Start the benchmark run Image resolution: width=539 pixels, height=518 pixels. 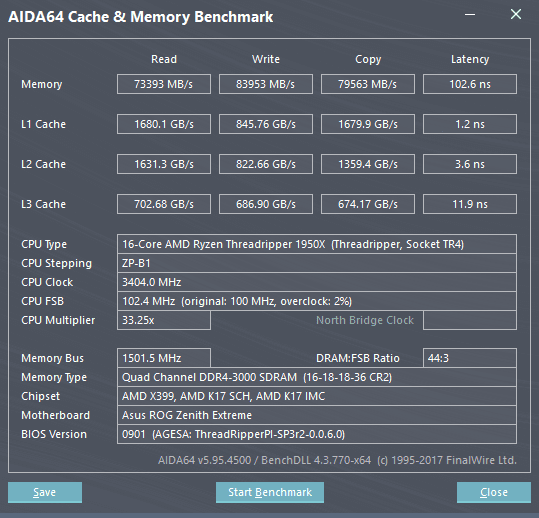(x=270, y=492)
